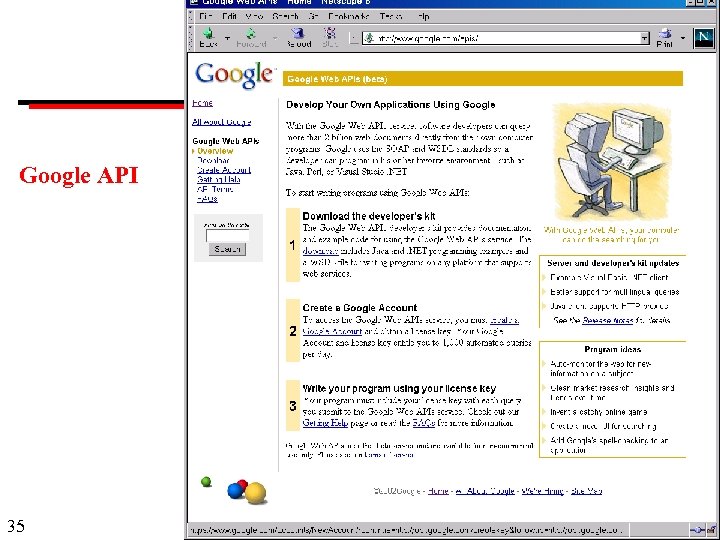Click inside the URL address field
This screenshot has height=540, width=720.
pos(507,38)
